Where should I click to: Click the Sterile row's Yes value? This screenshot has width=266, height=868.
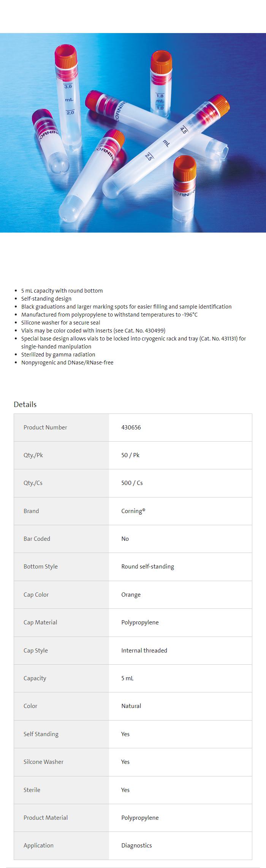(125, 790)
